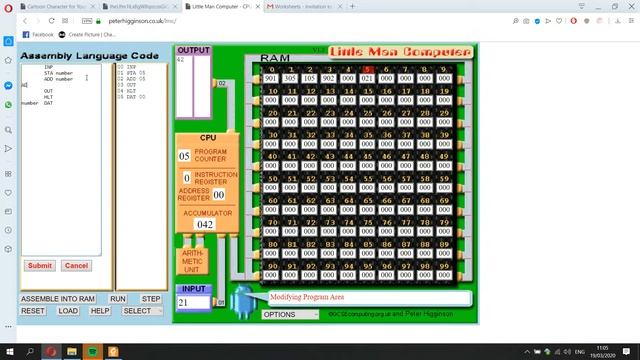Click the INPUT field containing 21
The height and width of the screenshot is (360, 640).
click(193, 302)
